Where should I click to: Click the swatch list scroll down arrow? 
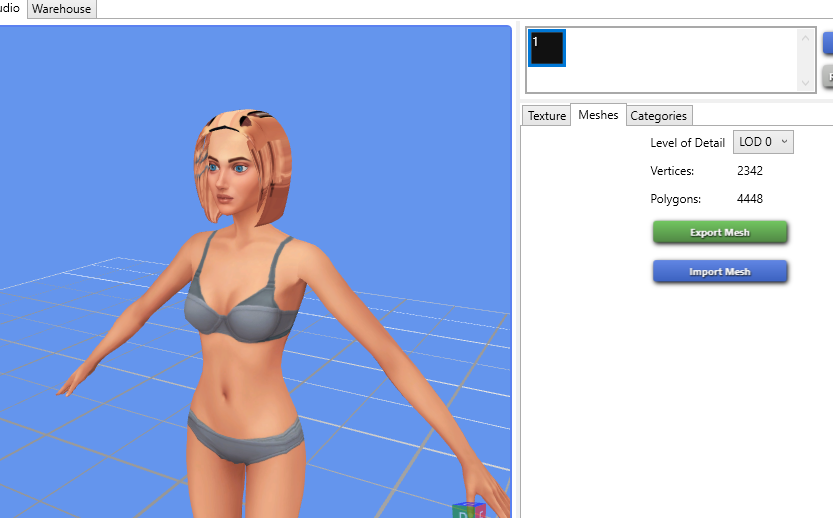(805, 83)
